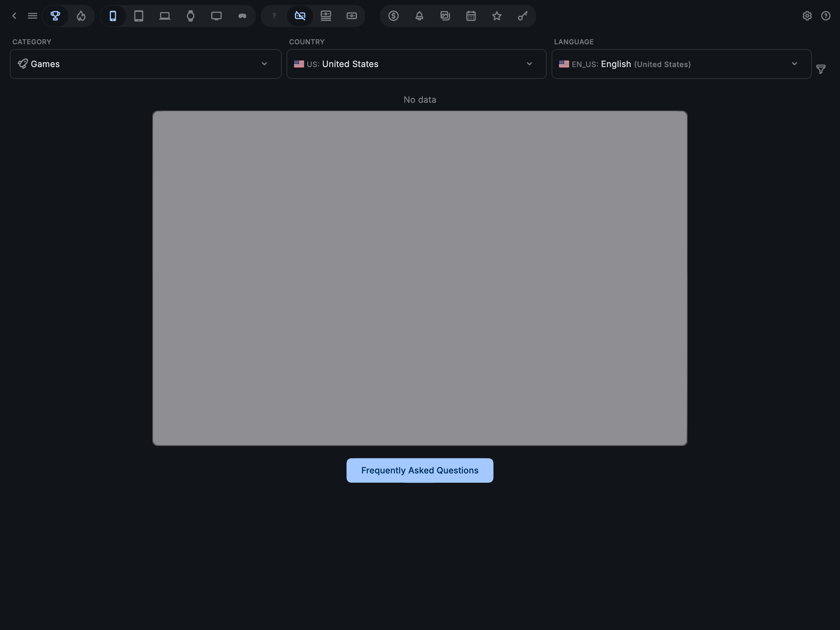Expand the Games category dropdown
Image resolution: width=840 pixels, height=630 pixels.
tap(265, 64)
